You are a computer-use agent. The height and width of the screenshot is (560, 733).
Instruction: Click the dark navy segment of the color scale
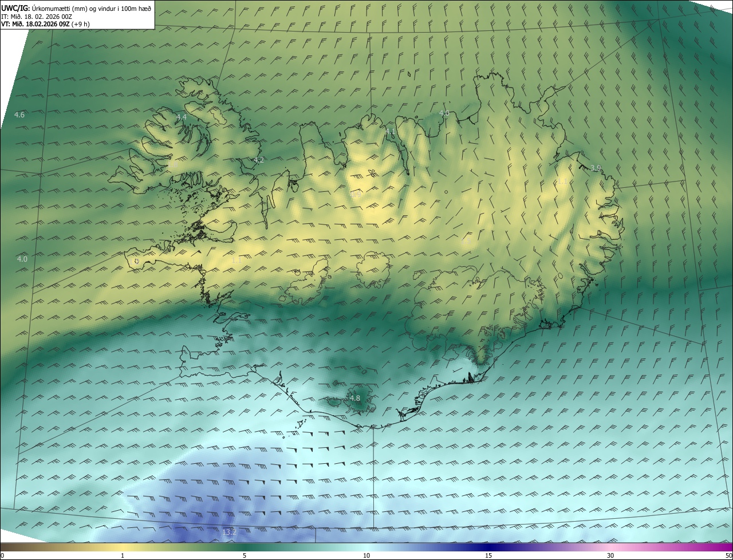[x=488, y=547]
